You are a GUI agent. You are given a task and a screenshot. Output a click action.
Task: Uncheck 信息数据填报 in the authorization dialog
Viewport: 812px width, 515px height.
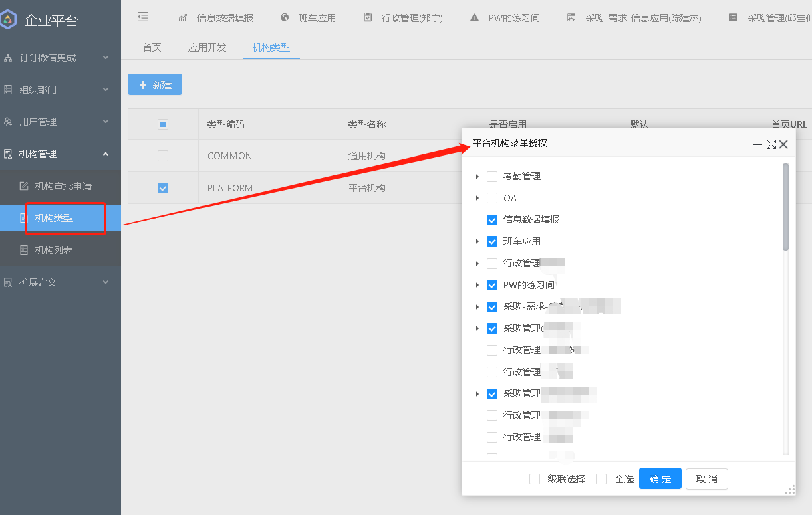coord(492,219)
